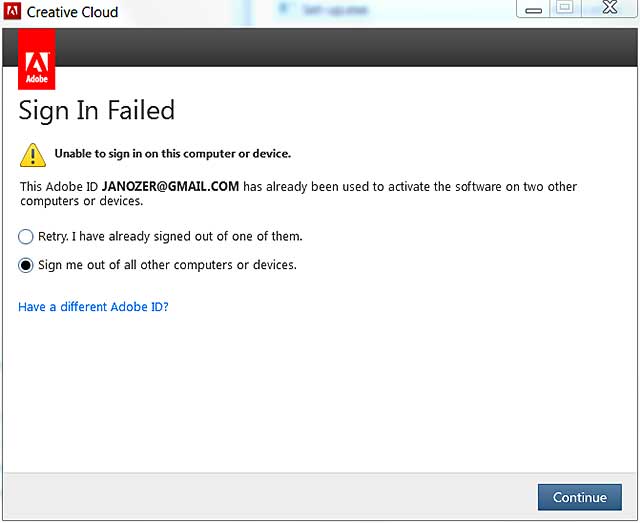
Task: Maximize the Creative Cloud window
Action: coord(565,8)
